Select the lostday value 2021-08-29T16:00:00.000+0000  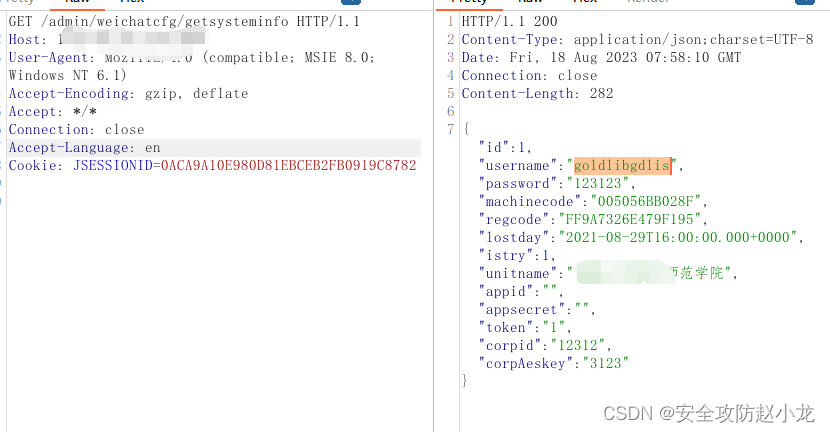pyautogui.click(x=678, y=238)
